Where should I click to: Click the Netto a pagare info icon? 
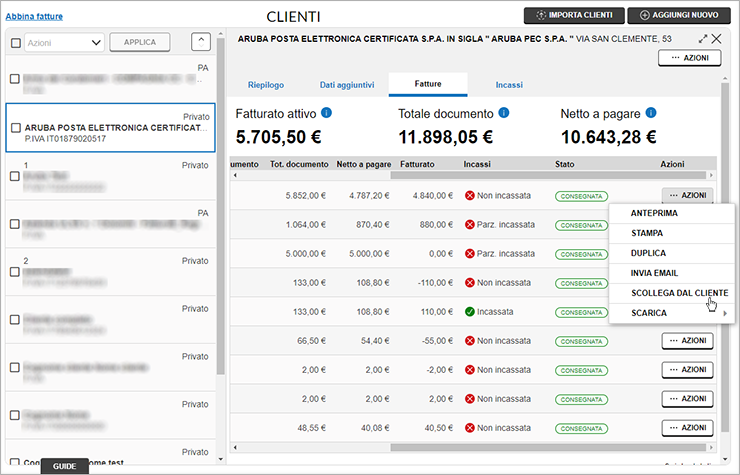pyautogui.click(x=651, y=113)
